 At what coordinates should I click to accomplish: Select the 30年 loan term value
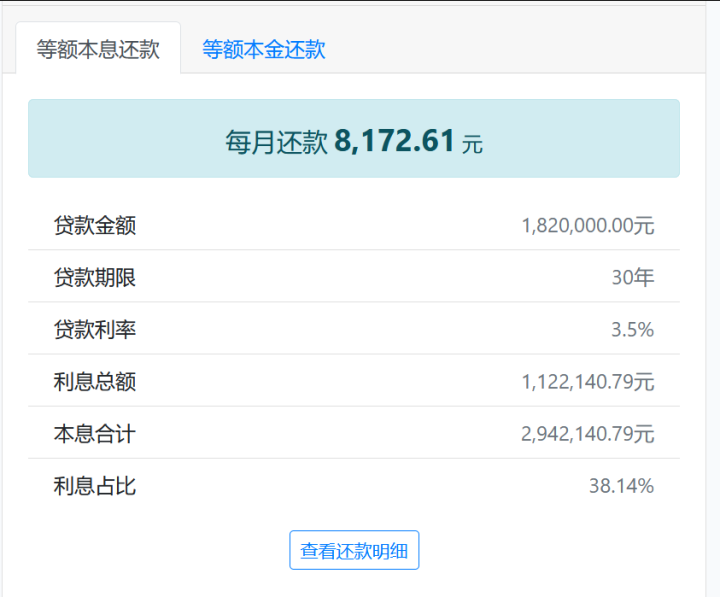633,277
